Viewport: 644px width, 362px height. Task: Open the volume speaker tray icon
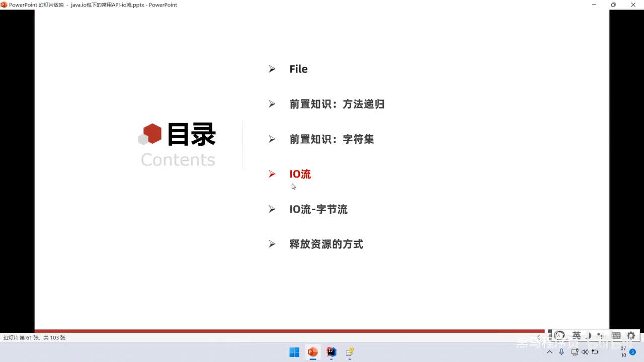pos(585,352)
